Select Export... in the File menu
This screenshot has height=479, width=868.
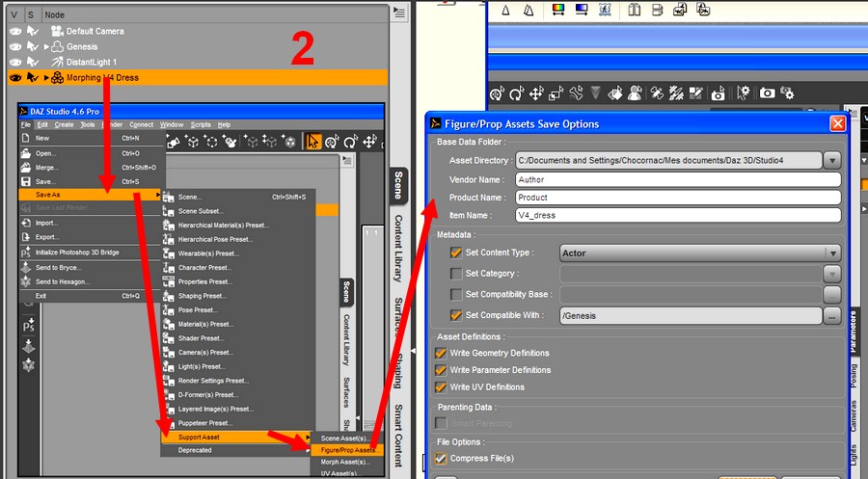coord(92,237)
